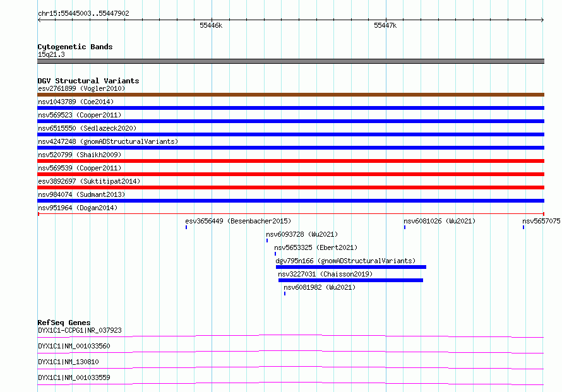Click the nsv984074 (Sudmant2013) blue bar
The width and height of the screenshot is (562, 392).
tap(290, 201)
